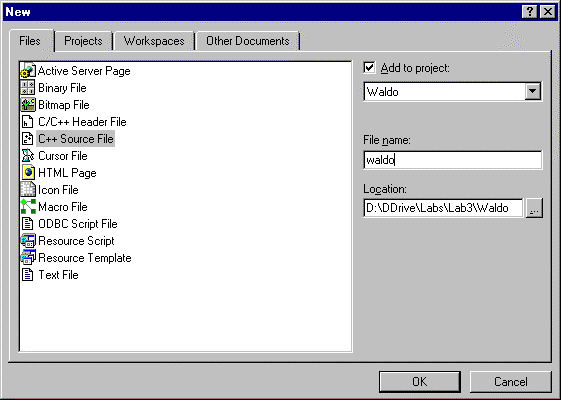Screen dimensions: 561x400
Task: Choose the HTML Page icon
Action: point(28,172)
